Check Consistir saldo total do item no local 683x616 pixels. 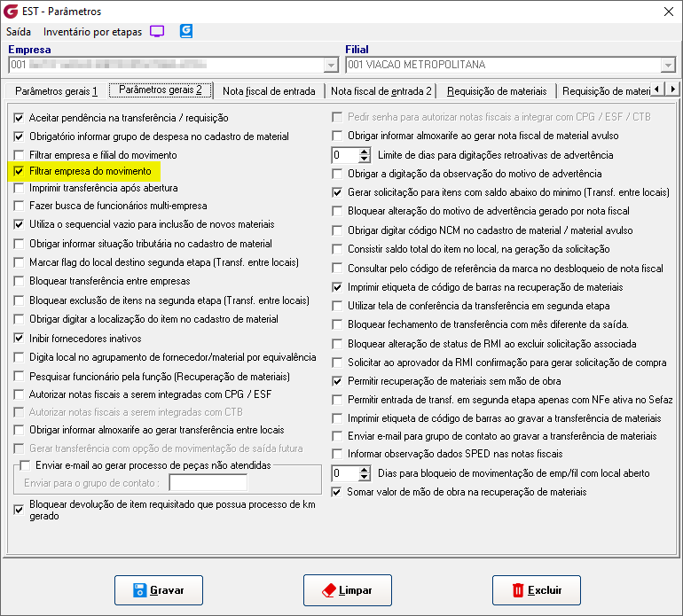(337, 249)
